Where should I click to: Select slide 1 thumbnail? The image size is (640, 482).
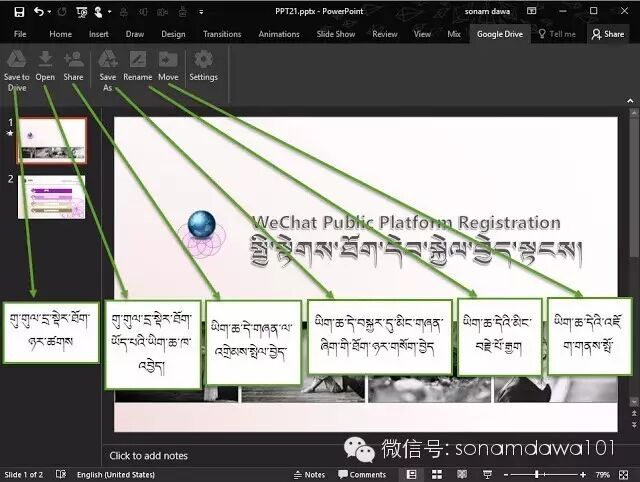point(52,140)
